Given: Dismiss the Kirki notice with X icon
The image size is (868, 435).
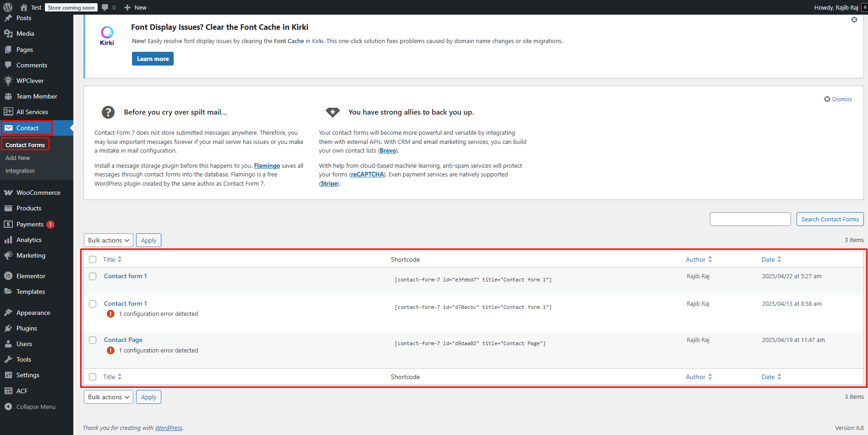Looking at the screenshot, I should point(854,20).
